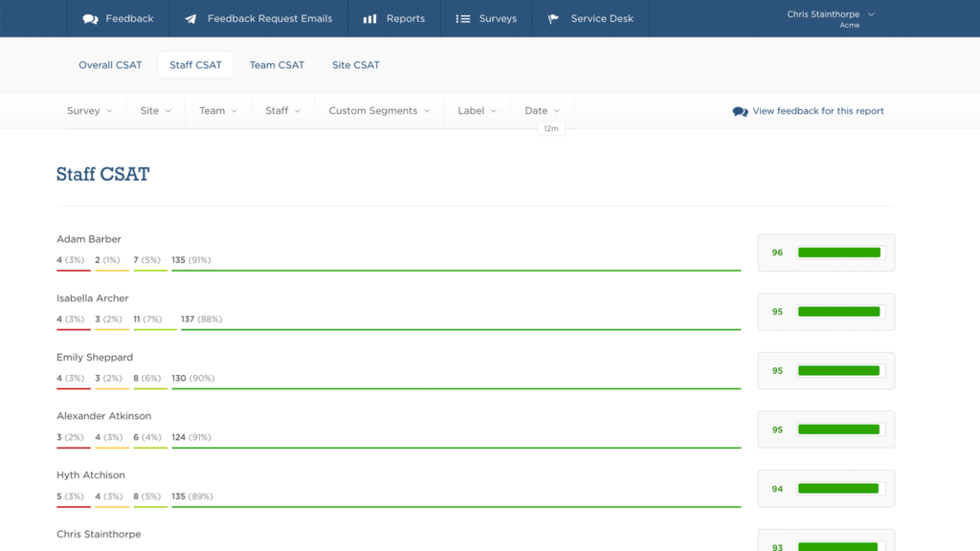Open the Feedback speech-bubble icon in navigation

click(x=91, y=18)
